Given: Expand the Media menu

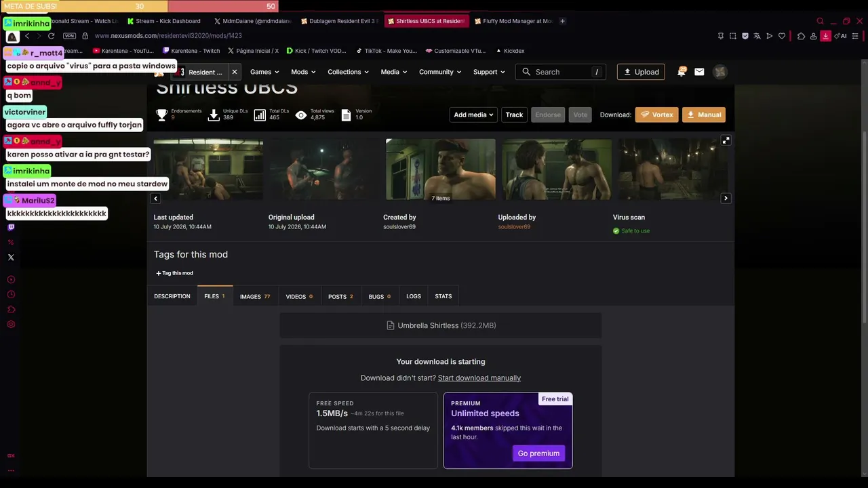Looking at the screenshot, I should point(393,72).
